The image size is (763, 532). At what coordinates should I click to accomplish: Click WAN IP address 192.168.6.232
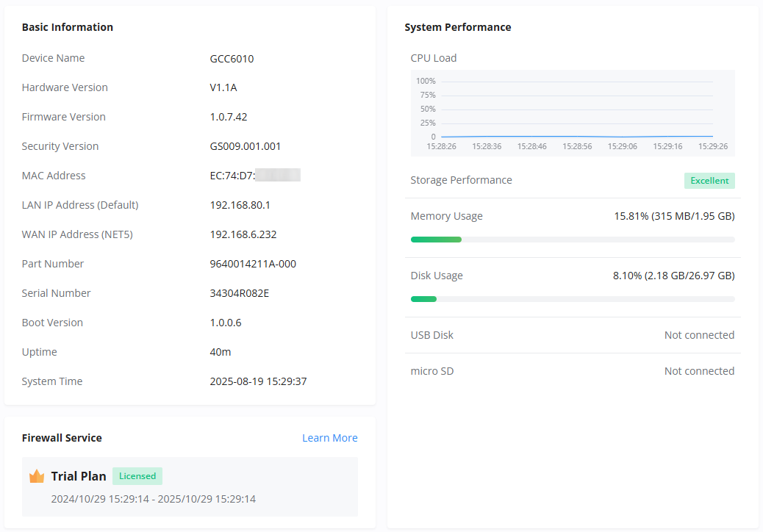pyautogui.click(x=243, y=234)
